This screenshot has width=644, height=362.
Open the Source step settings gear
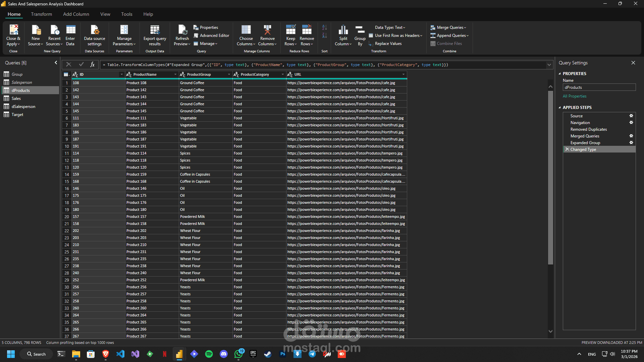pos(631,116)
